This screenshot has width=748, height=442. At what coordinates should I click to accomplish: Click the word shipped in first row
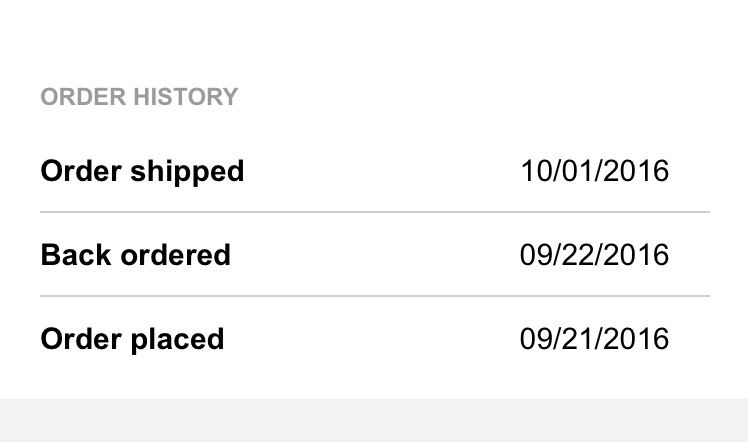[187, 172]
